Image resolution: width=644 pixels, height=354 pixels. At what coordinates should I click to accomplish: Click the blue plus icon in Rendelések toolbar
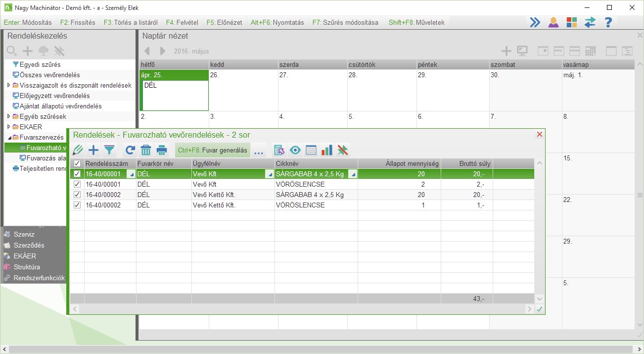[x=93, y=151]
